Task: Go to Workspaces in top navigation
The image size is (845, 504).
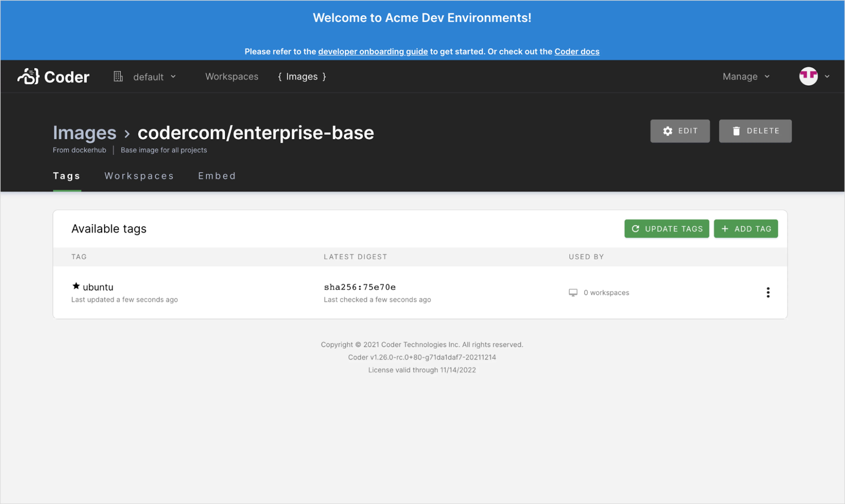Action: 232,76
